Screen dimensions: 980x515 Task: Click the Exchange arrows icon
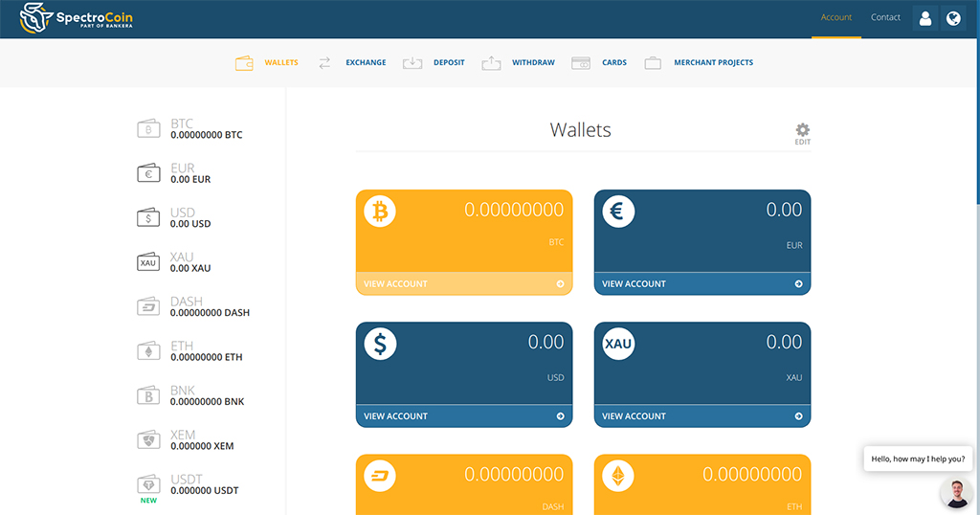(324, 62)
